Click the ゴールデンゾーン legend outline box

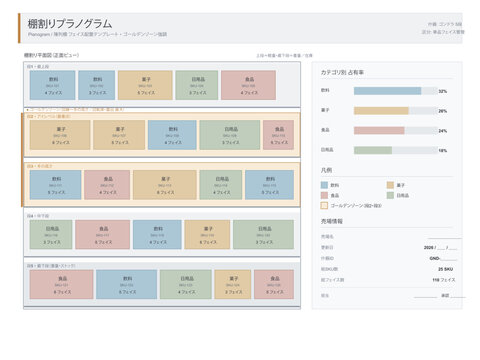pyautogui.click(x=324, y=206)
